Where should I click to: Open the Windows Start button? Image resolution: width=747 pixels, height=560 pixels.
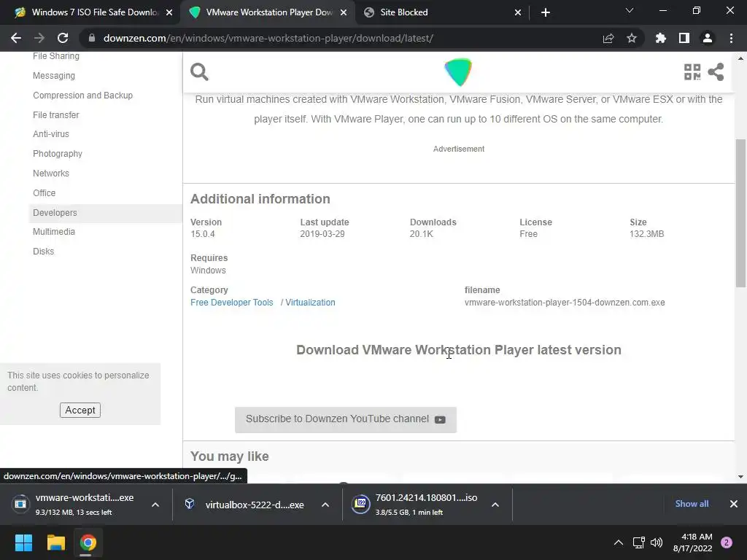pos(23,542)
